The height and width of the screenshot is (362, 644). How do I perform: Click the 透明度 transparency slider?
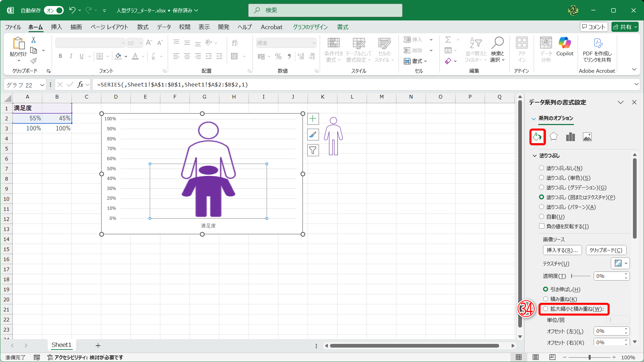pos(581,276)
